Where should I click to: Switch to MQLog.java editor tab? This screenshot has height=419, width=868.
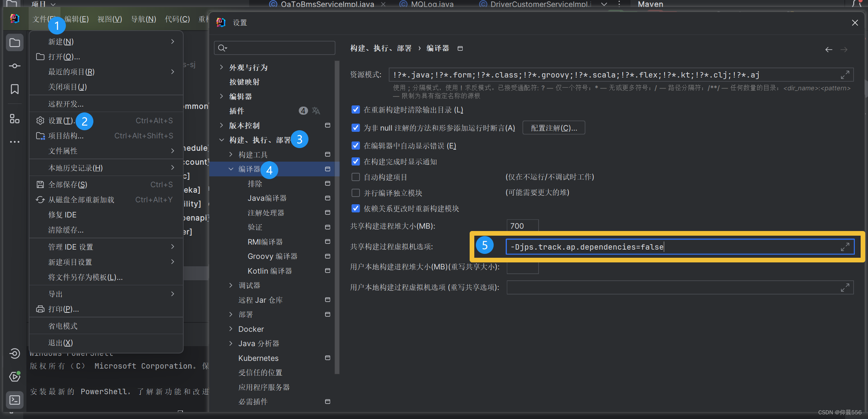(427, 4)
